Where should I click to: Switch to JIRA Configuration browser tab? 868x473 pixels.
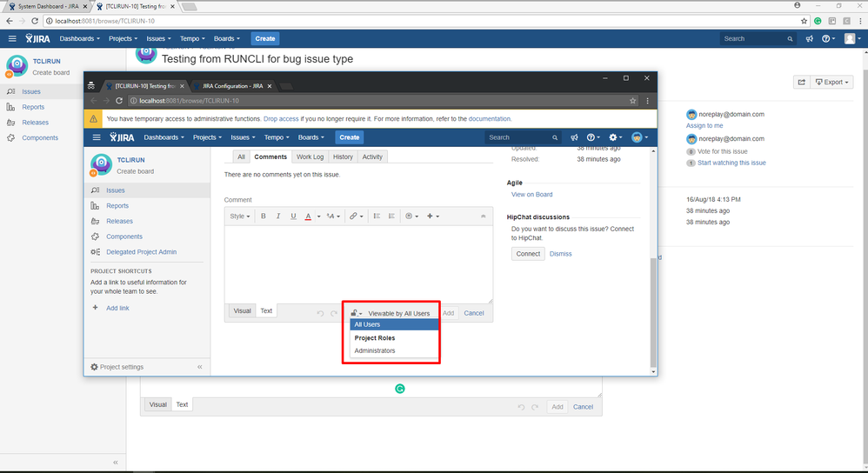tap(232, 86)
